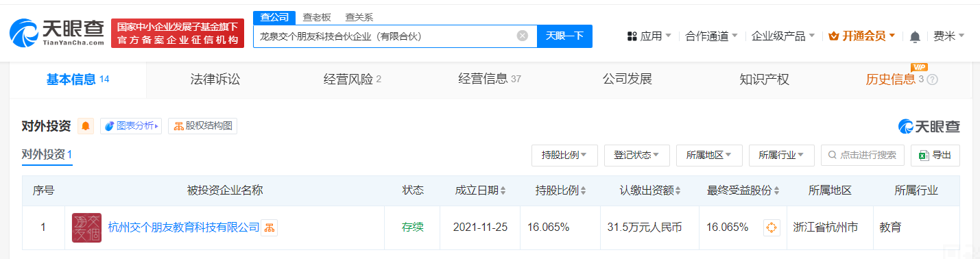The width and height of the screenshot is (980, 259).
Task: Open the 费米 user account menu
Action: click(948, 36)
